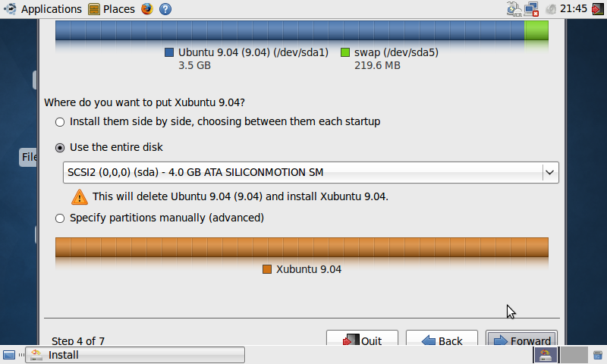Open the network connection status icon
The image size is (607, 364).
(532, 9)
